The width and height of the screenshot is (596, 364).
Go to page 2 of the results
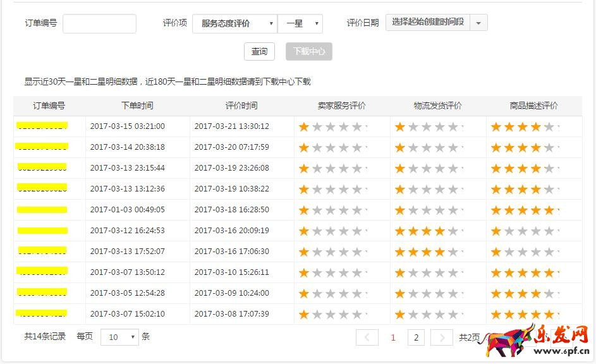(416, 337)
